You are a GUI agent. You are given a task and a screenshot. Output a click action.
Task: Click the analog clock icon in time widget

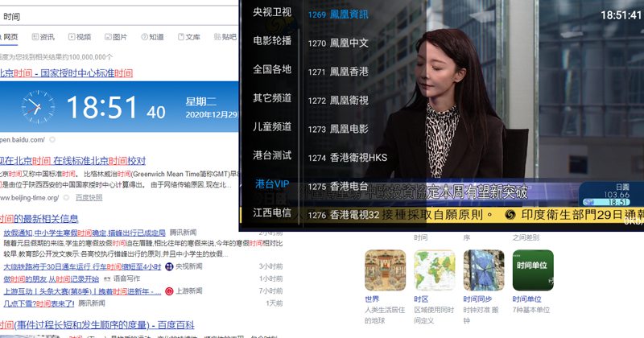pyautogui.click(x=37, y=106)
